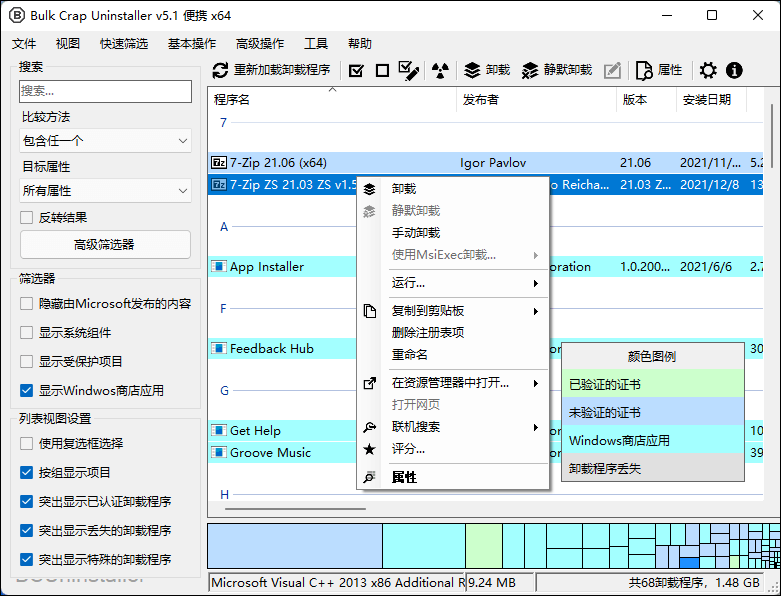Screen dimensions: 781x596
Task: Enable the 反转结果 checkbox
Action: pyautogui.click(x=27, y=217)
